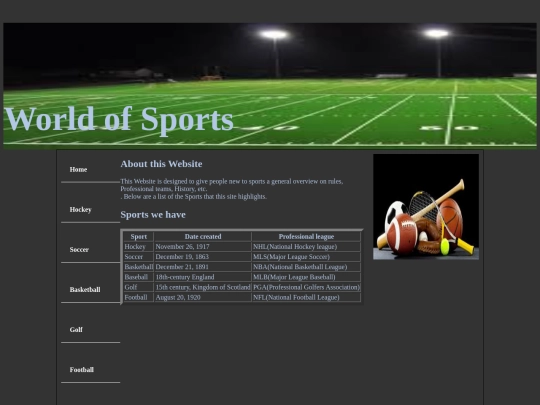
Task: Click the 'Professional teams, History, etc.' line
Action: click(164, 189)
